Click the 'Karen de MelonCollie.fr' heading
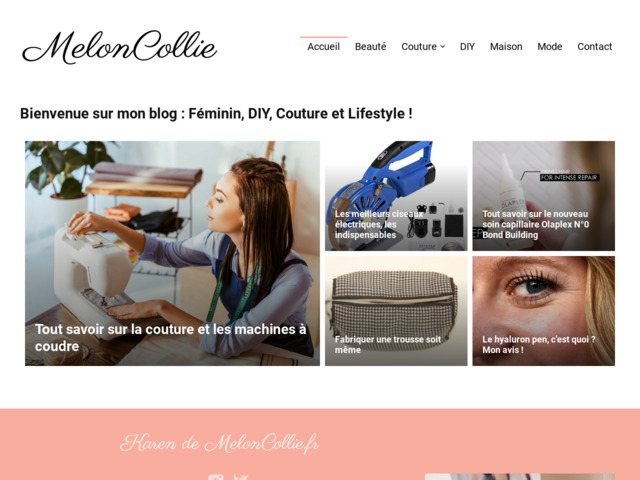This screenshot has height=480, width=640. (x=220, y=443)
